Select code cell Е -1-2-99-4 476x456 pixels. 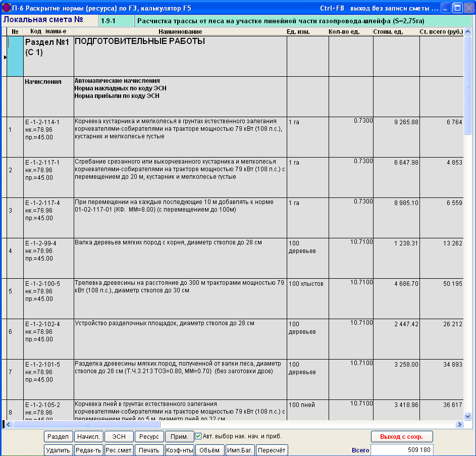click(48, 258)
